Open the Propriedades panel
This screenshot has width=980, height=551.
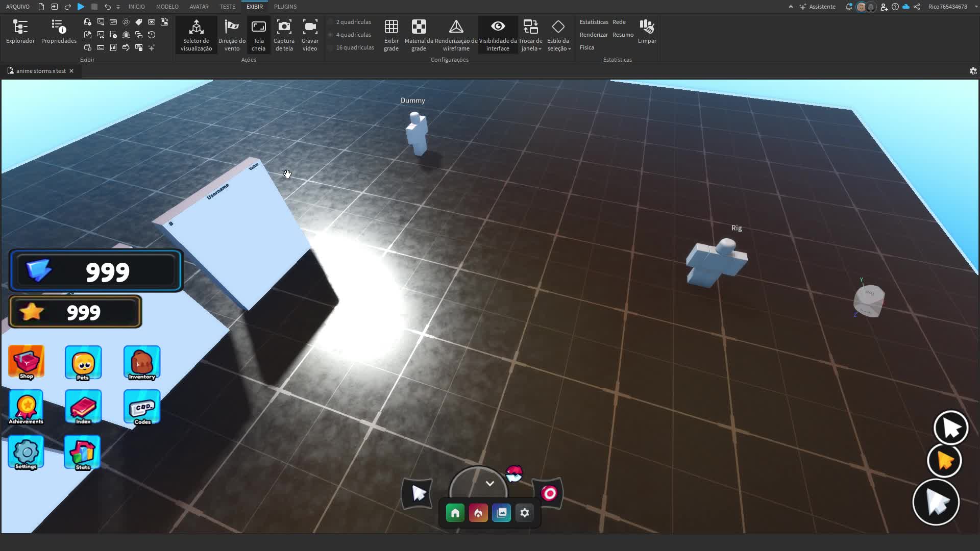tap(59, 32)
